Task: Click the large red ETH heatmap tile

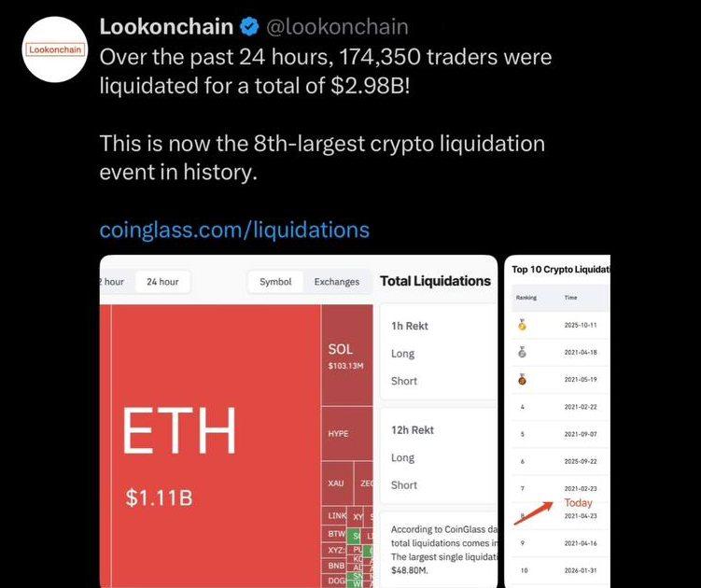Action: pyautogui.click(x=210, y=445)
